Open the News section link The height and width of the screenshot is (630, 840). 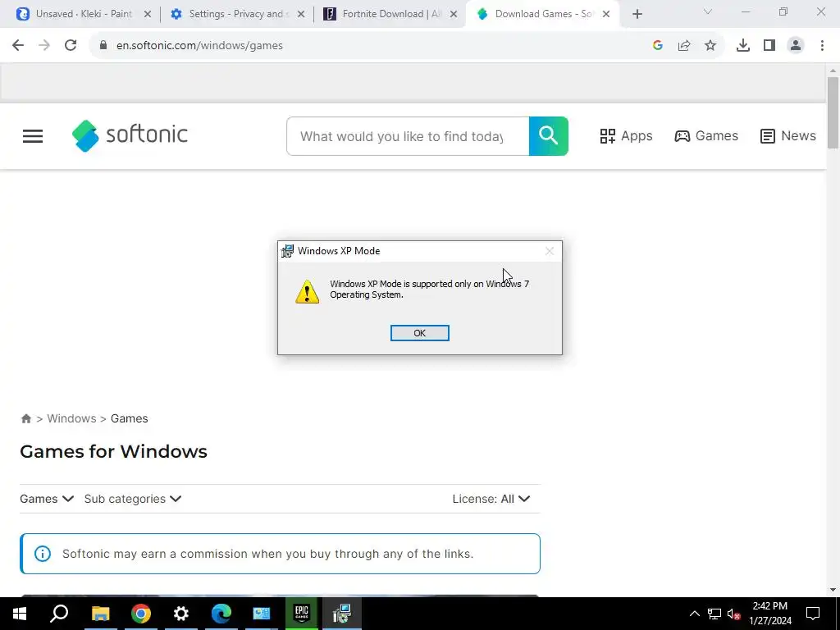point(788,136)
